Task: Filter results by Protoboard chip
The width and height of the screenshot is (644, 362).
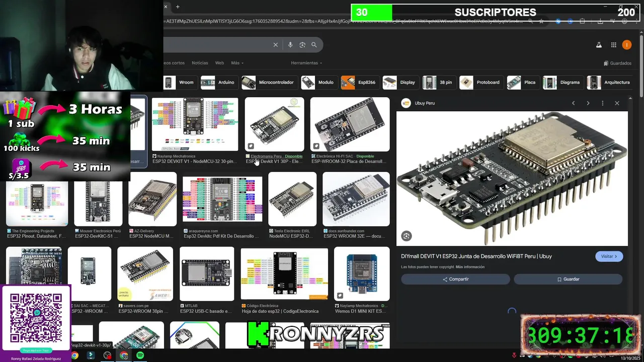Action: pos(480,82)
